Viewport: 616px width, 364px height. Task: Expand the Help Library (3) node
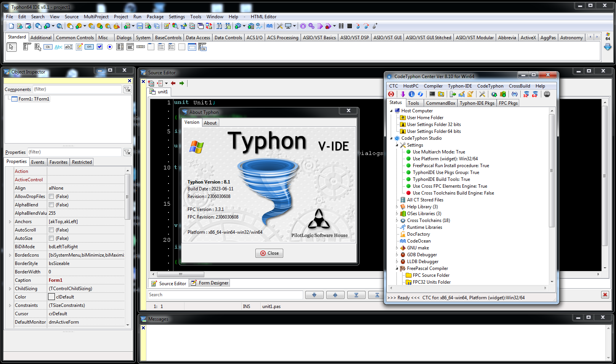point(397,207)
